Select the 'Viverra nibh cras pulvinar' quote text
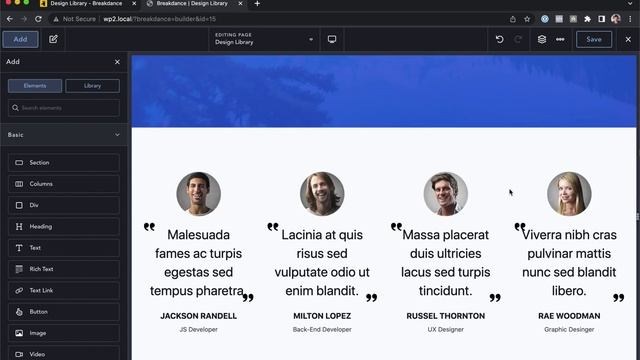The image size is (640, 360). click(x=569, y=262)
